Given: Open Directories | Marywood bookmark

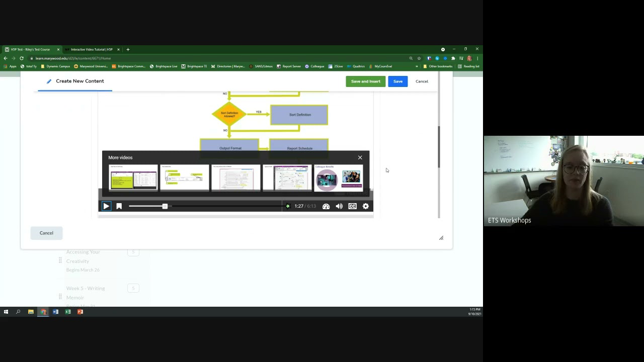Looking at the screenshot, I should 228,66.
